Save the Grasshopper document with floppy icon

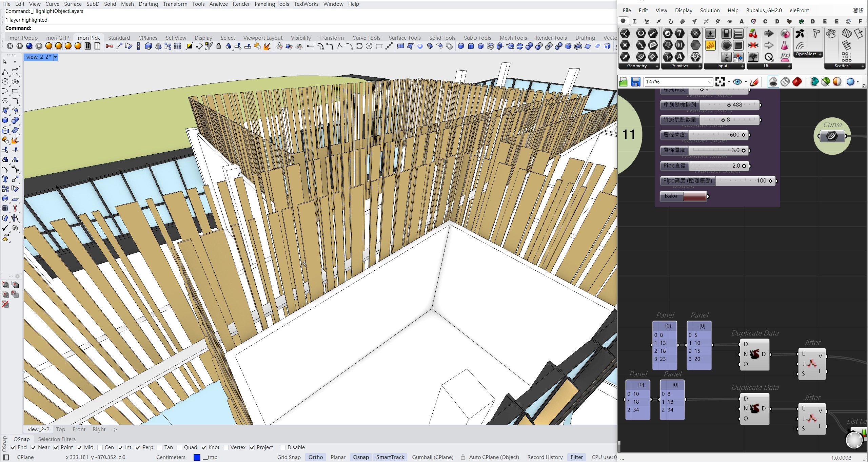tap(635, 82)
